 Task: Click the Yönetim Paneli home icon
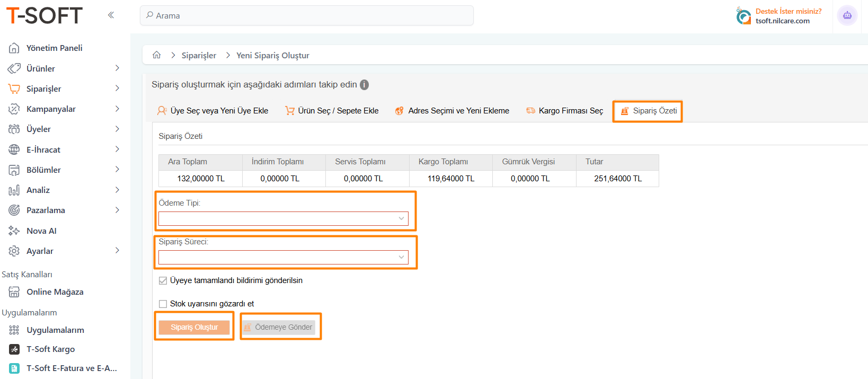tap(14, 48)
